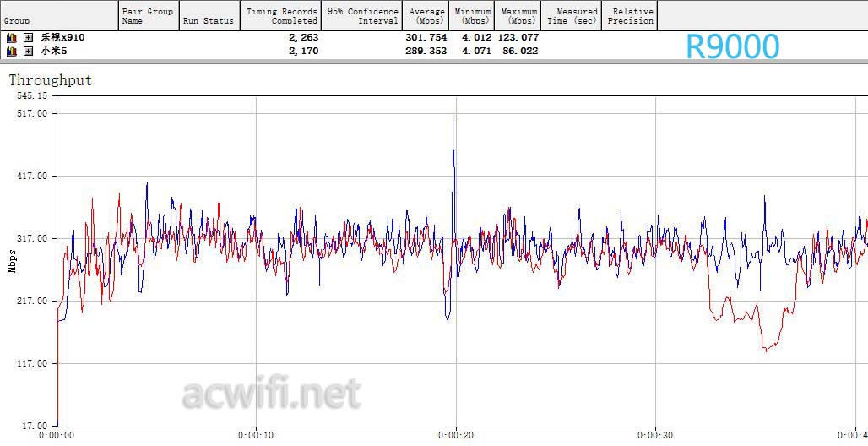Click the Throughput chart title

[51, 81]
